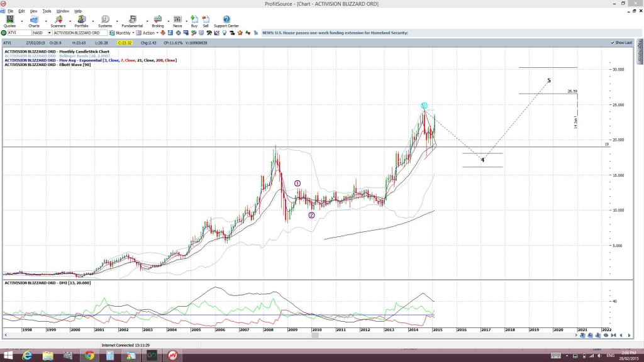Click the ACTIVISION BLIZZARD ORD name field
This screenshot has height=362, width=644.
click(x=80, y=33)
